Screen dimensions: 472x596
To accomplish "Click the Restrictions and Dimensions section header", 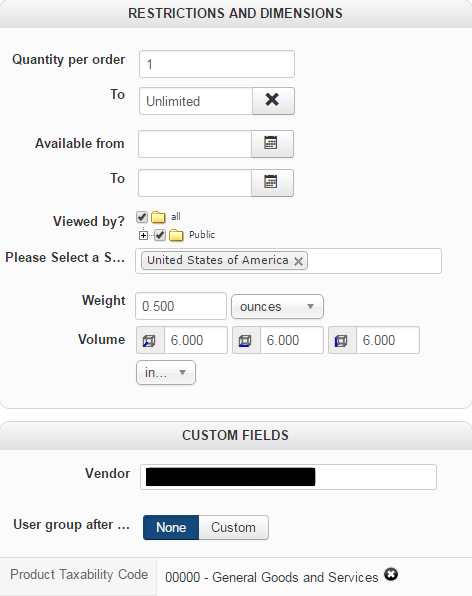I will point(235,14).
